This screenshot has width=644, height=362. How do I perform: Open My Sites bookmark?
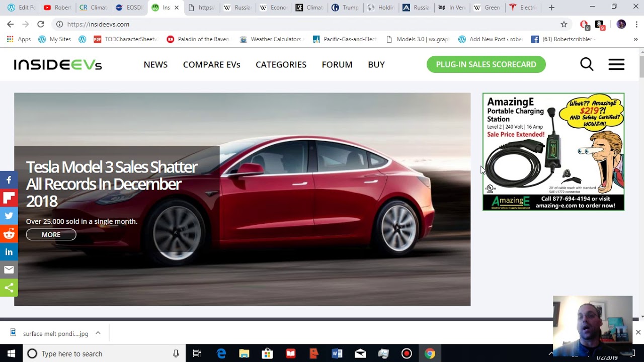[x=54, y=39]
